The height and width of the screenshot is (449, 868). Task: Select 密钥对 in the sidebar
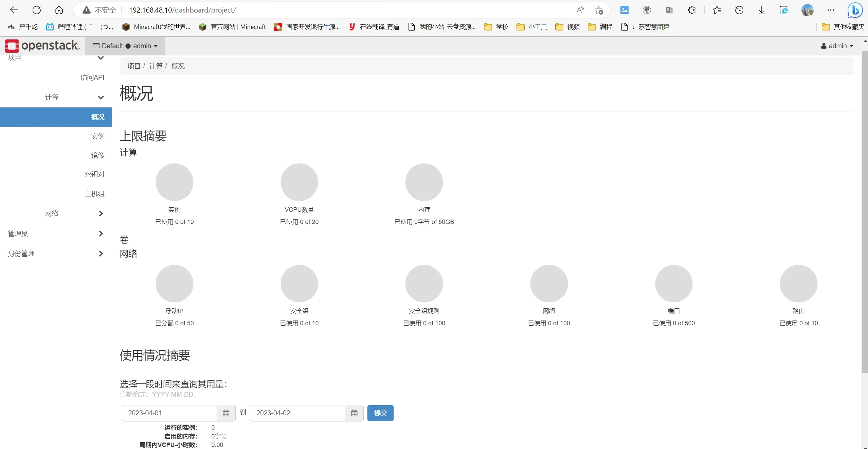94,174
